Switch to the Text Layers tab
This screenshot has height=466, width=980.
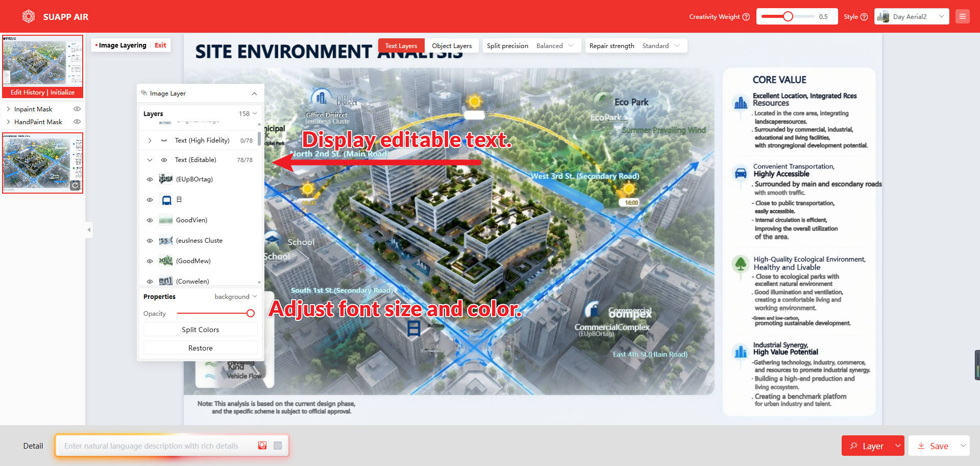[401, 45]
